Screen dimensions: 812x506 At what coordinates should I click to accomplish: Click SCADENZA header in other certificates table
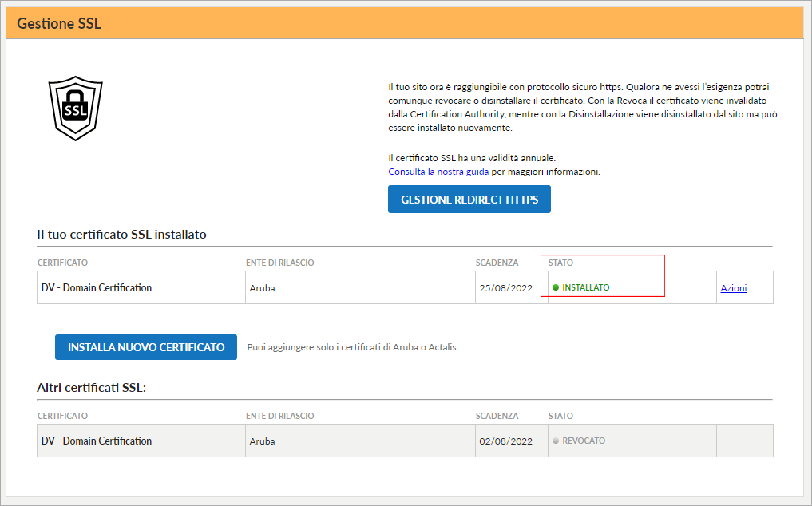(x=497, y=416)
